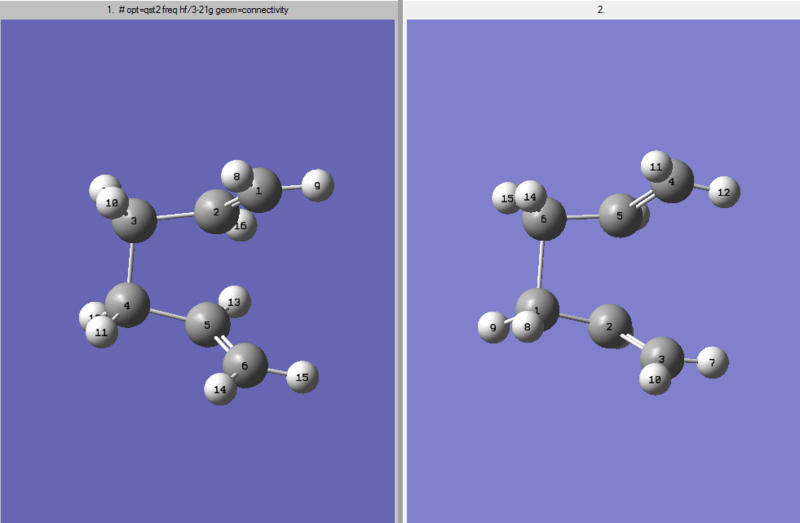Select the C2=C3 double bond in view 2
This screenshot has width=800, height=523.
click(633, 340)
